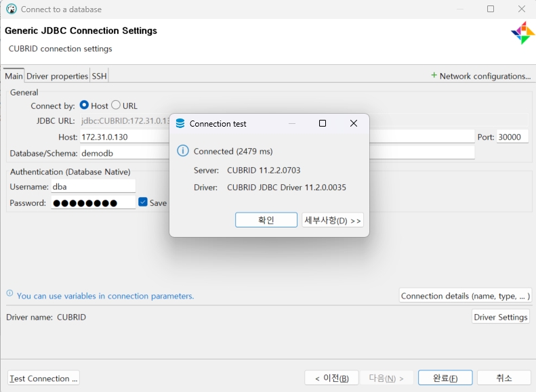Image resolution: width=536 pixels, height=392 pixels.
Task: Open Network configurations link
Action: point(485,76)
